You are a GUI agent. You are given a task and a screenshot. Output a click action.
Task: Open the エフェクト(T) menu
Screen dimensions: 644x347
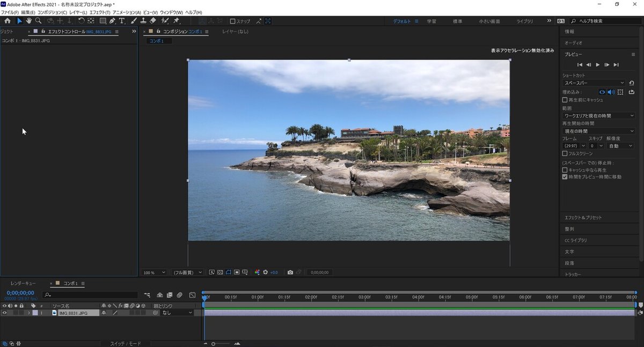pyautogui.click(x=100, y=12)
